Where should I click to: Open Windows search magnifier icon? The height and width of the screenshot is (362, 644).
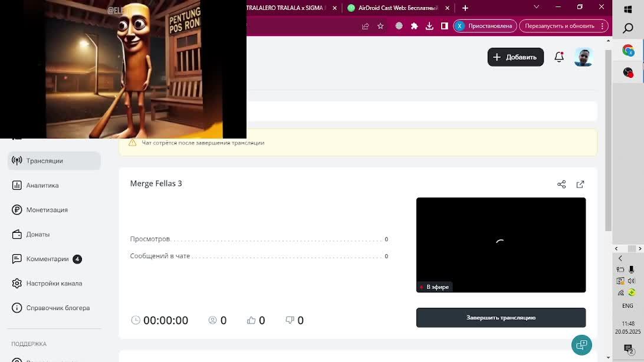[628, 28]
